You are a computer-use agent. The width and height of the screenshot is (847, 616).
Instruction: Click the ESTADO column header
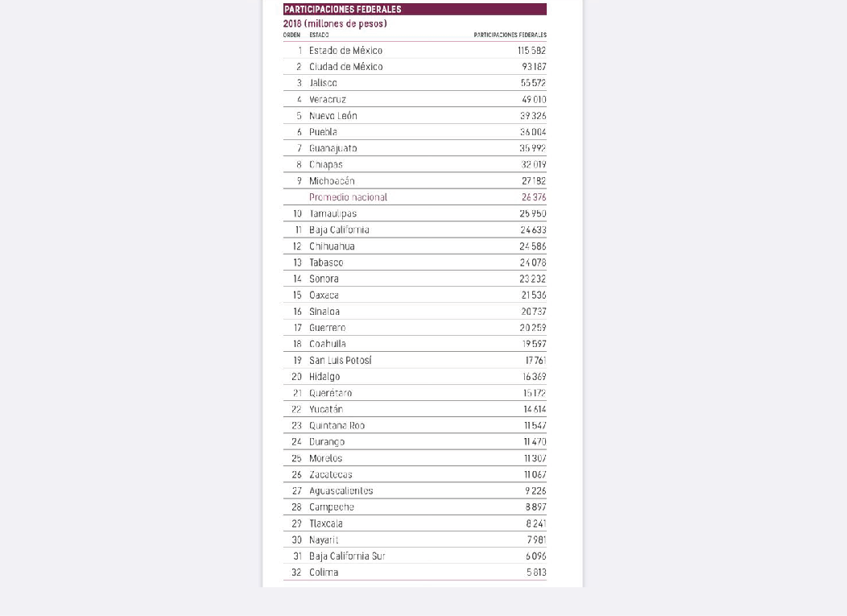319,35
